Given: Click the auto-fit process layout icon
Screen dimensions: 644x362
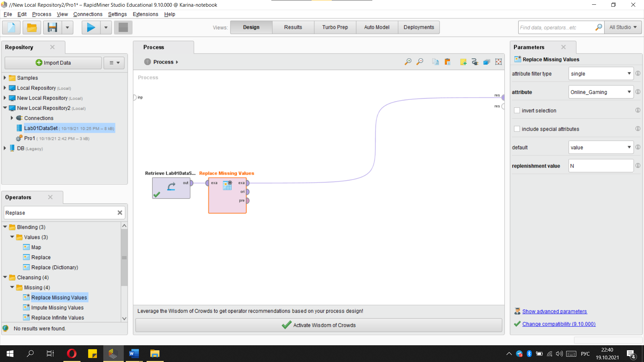Looking at the screenshot, I should (498, 62).
